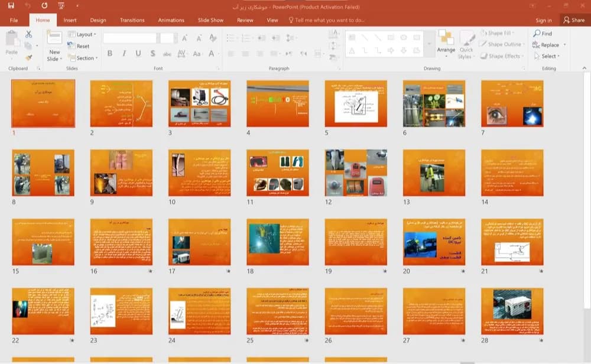
Task: Open the Slide Show tab
Action: click(211, 20)
